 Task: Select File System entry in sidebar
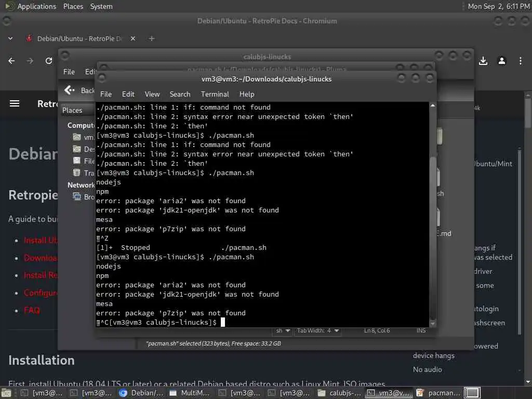(x=84, y=161)
